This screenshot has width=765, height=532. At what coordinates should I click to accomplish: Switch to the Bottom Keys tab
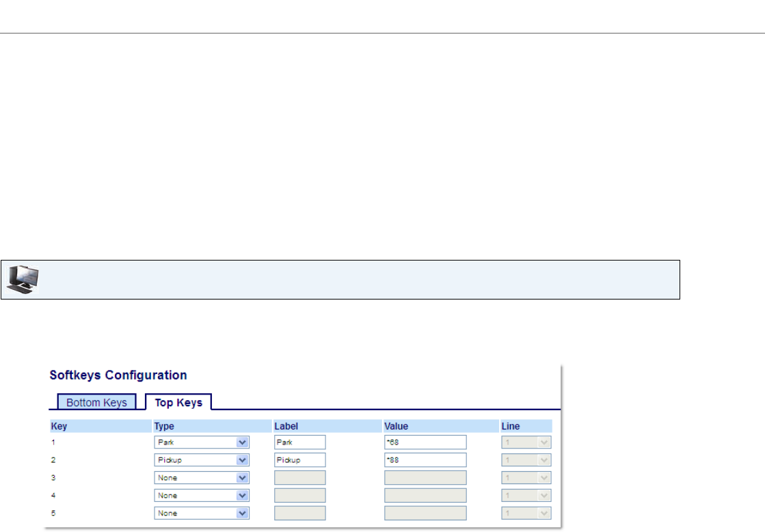point(96,403)
